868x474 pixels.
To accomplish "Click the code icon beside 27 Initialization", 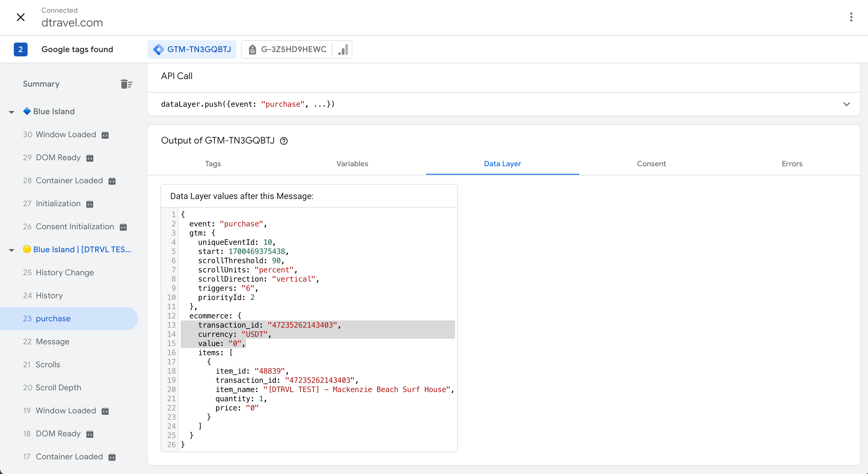I will [90, 204].
